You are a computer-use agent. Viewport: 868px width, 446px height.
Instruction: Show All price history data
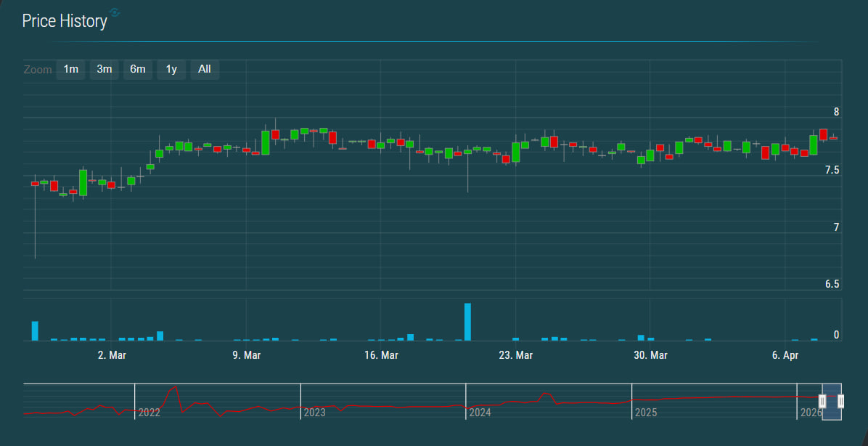click(205, 69)
